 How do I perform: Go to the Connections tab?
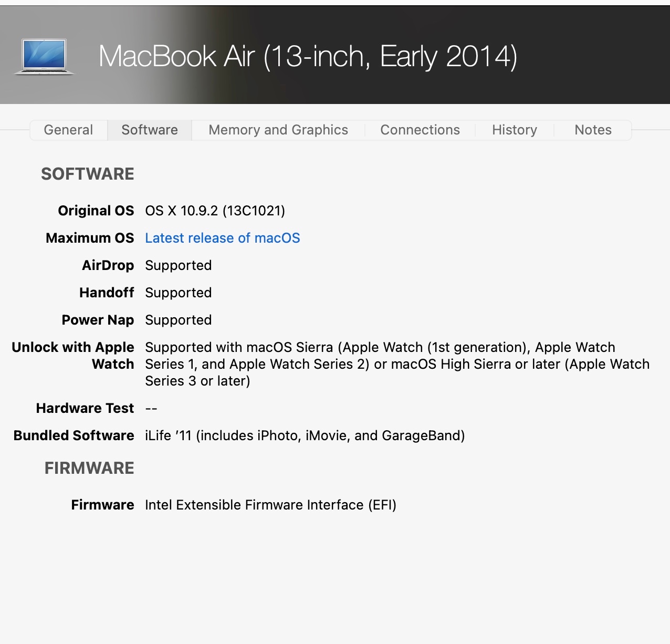[420, 130]
